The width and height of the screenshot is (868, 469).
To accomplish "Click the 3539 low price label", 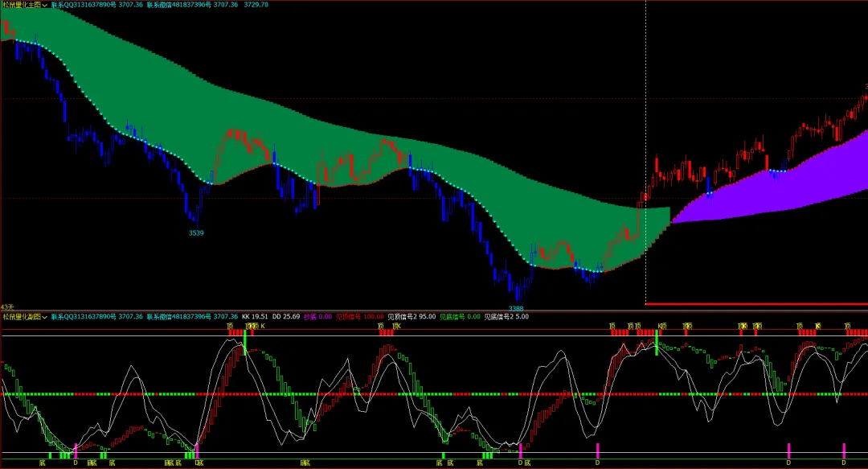I will coord(196,232).
